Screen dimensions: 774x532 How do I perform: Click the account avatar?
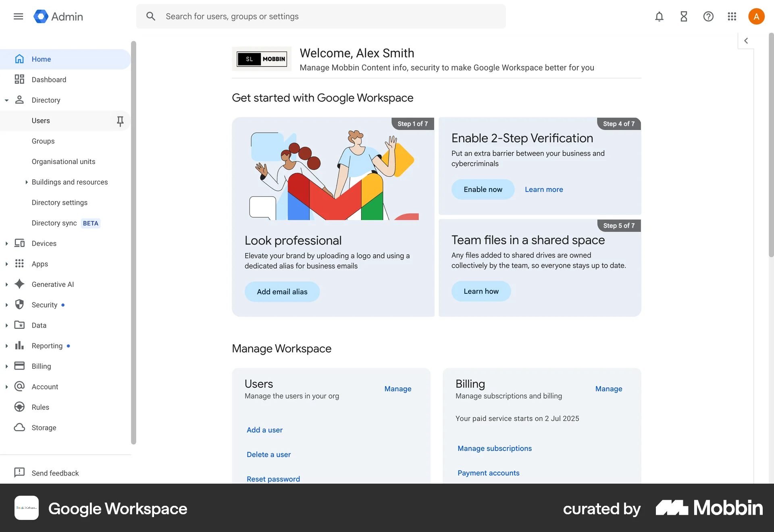[x=756, y=17]
